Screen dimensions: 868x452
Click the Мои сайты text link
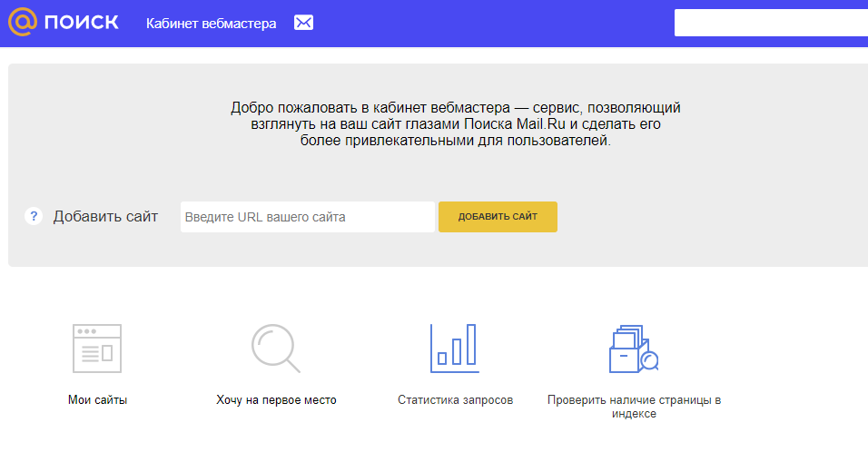coord(97,400)
